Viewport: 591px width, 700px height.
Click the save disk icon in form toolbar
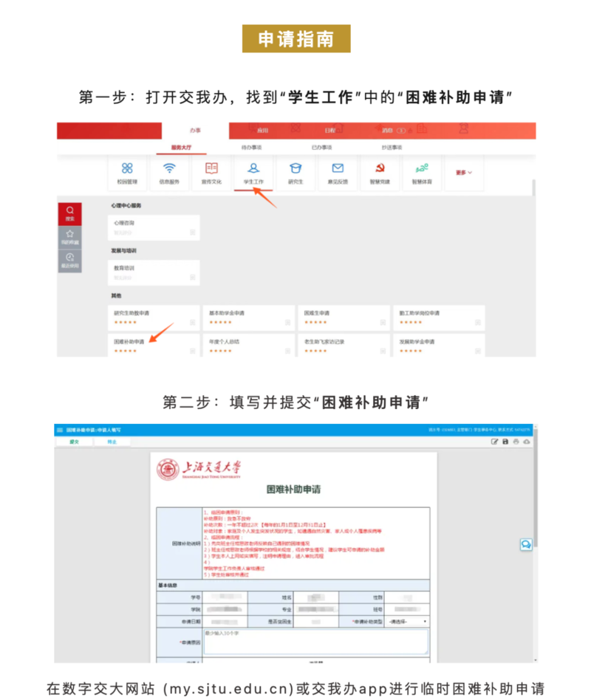click(x=505, y=442)
